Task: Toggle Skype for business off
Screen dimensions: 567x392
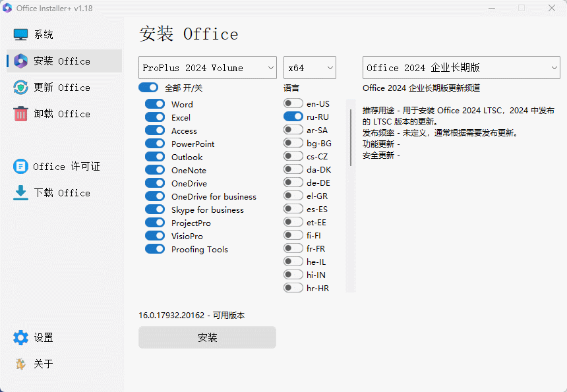Action: pyautogui.click(x=155, y=210)
